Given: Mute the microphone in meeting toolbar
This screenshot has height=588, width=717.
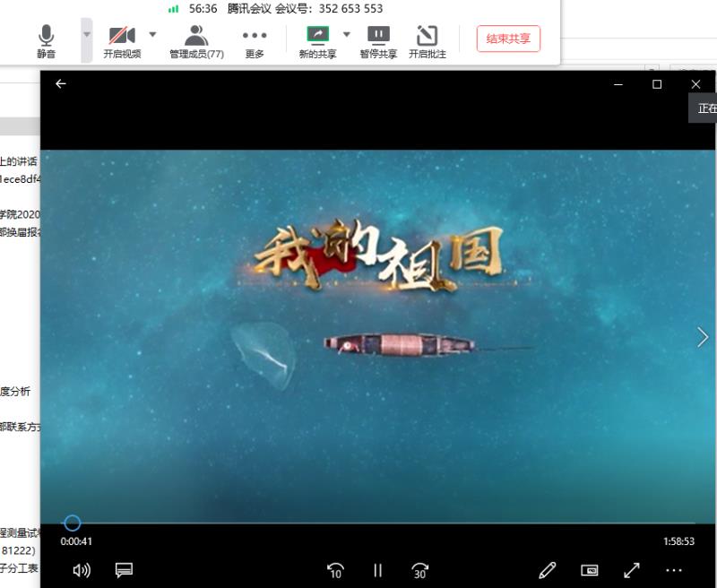Looking at the screenshot, I should pos(46,41).
